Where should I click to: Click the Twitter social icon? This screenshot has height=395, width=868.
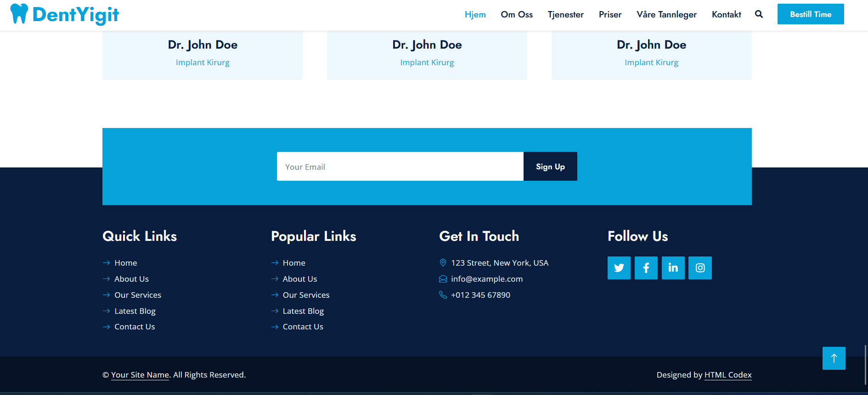pyautogui.click(x=619, y=268)
